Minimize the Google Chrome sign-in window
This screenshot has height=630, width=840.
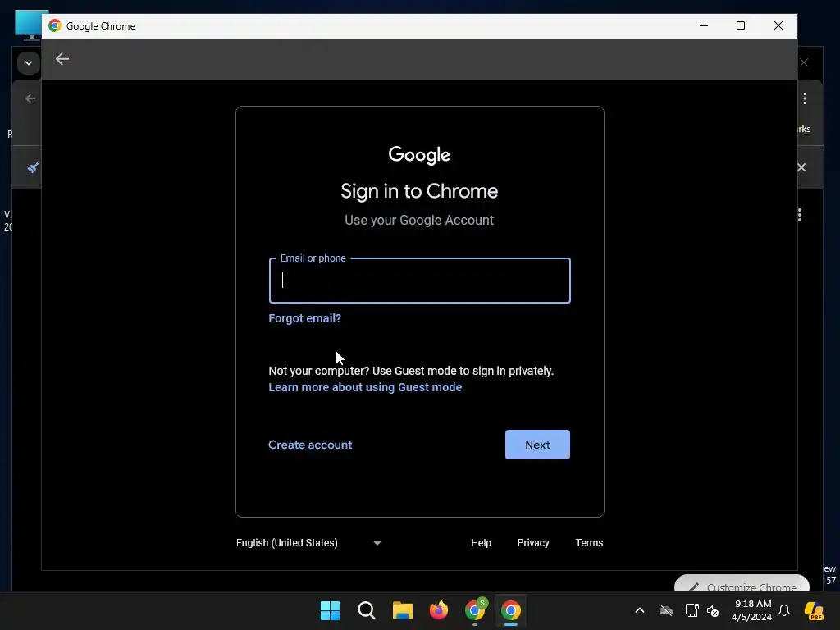(x=704, y=25)
